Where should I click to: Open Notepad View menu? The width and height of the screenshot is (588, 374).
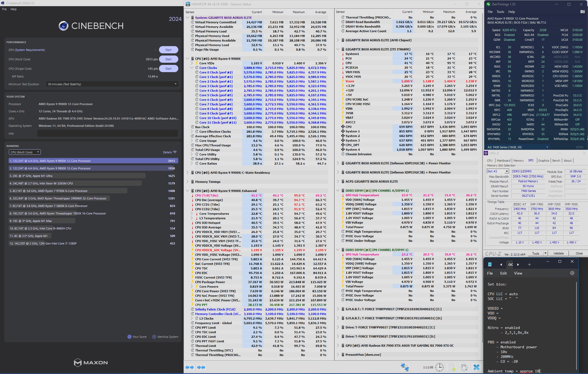[518, 273]
